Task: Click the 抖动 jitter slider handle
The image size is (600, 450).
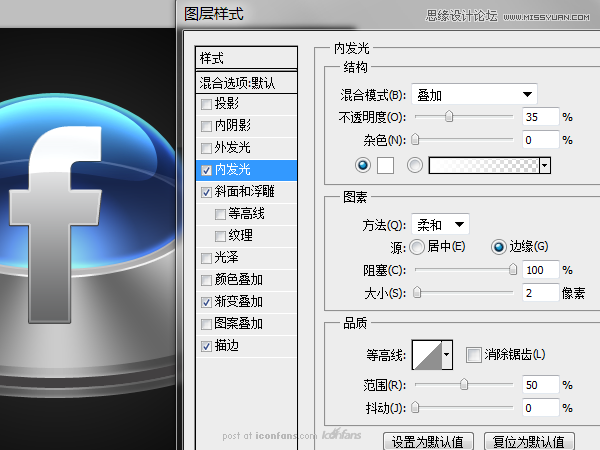Action: click(x=415, y=408)
